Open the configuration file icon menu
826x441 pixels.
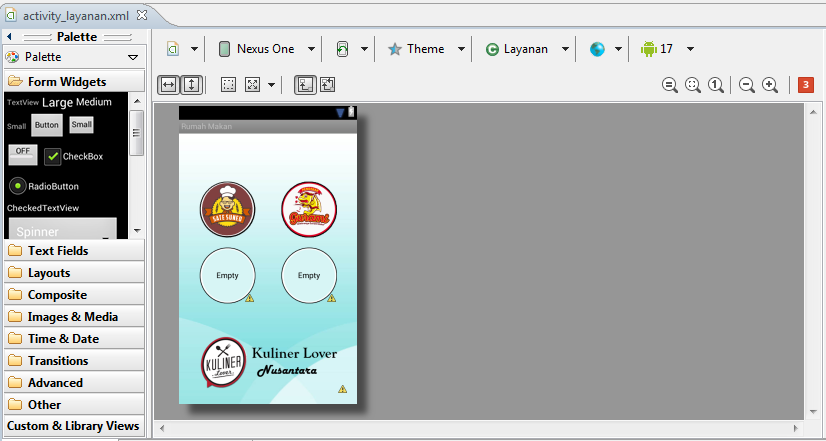(x=173, y=49)
